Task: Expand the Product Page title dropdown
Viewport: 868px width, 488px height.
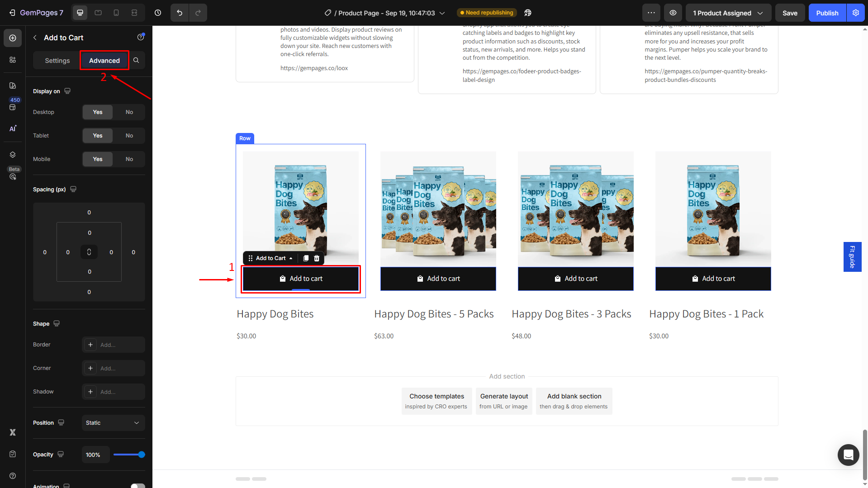Action: tap(442, 13)
